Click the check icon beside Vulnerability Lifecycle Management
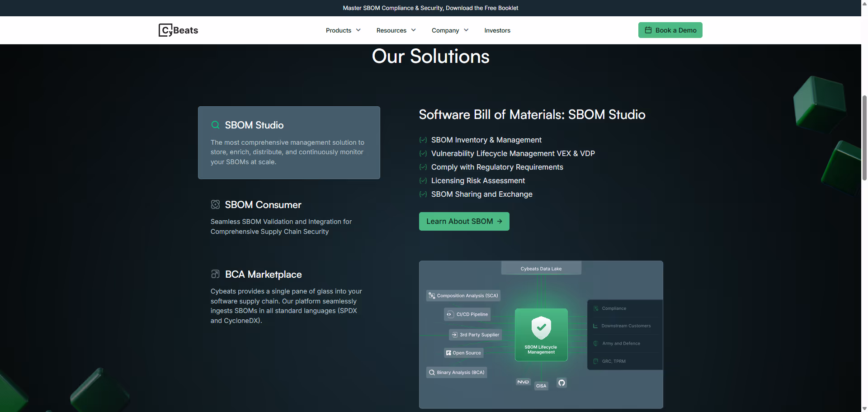This screenshot has height=412, width=868. [423, 154]
